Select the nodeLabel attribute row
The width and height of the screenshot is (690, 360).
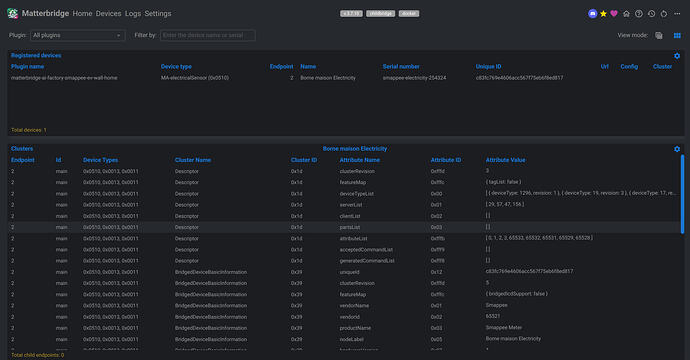(345, 339)
